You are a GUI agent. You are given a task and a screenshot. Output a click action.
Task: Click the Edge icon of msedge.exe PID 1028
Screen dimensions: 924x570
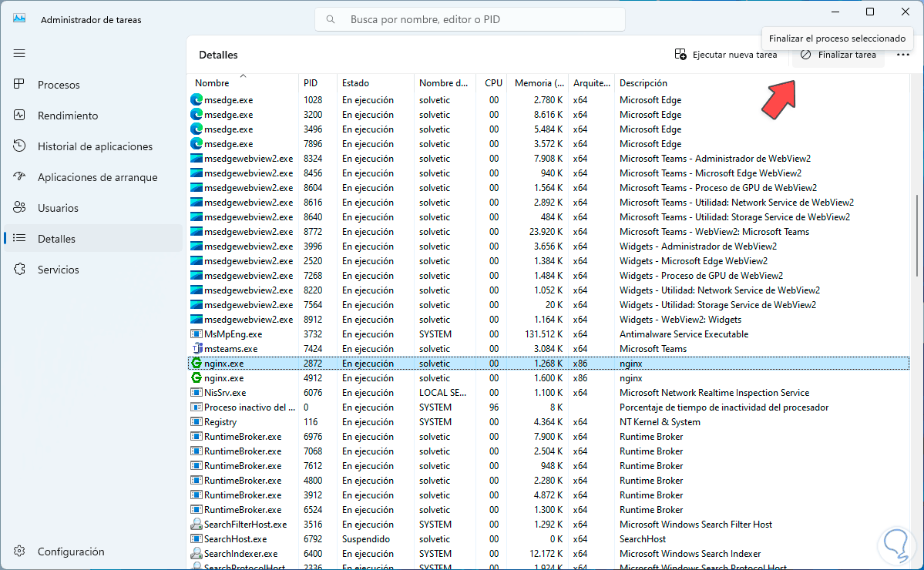tap(197, 99)
